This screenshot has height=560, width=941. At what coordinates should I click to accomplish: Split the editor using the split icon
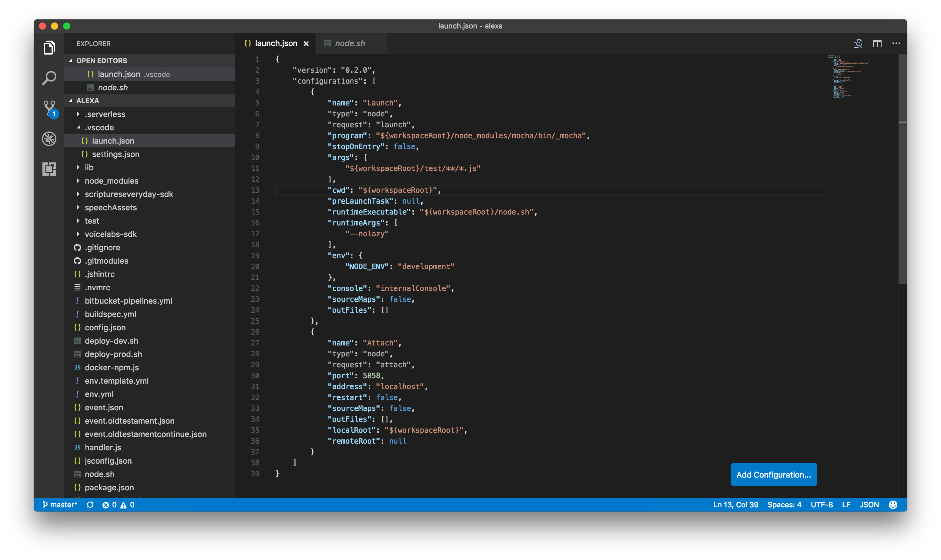click(x=878, y=43)
